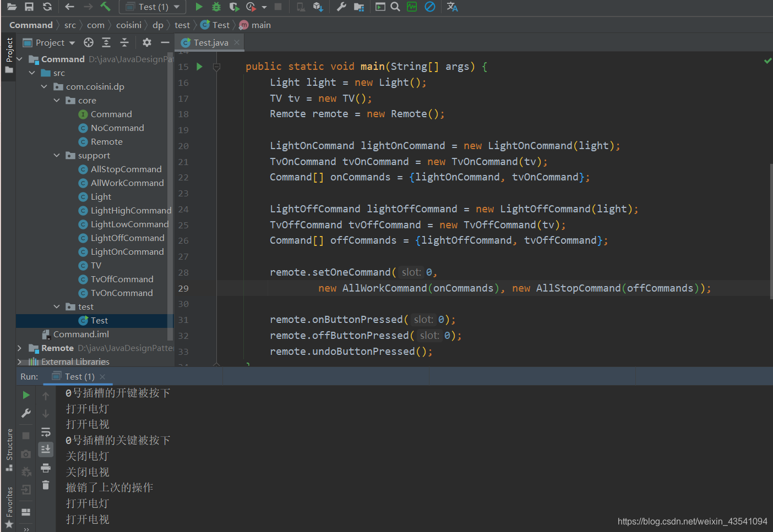Click the editor vertical scrollbar
Image resolution: width=773 pixels, height=532 pixels.
tap(771, 231)
